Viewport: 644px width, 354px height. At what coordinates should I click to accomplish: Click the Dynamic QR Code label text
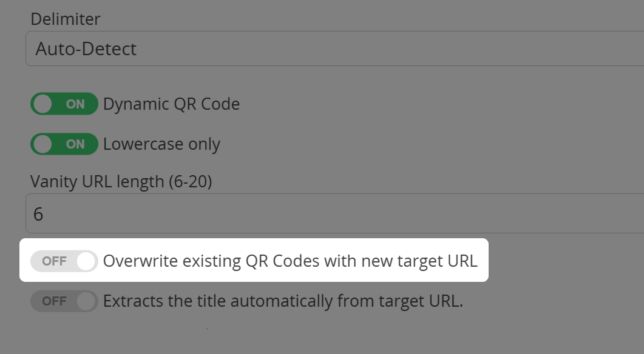click(171, 104)
